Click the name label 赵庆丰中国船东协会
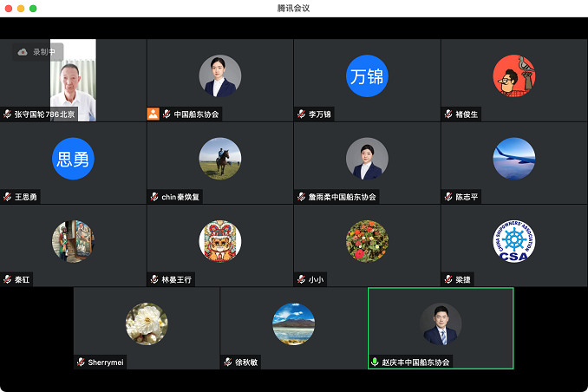 pos(415,363)
